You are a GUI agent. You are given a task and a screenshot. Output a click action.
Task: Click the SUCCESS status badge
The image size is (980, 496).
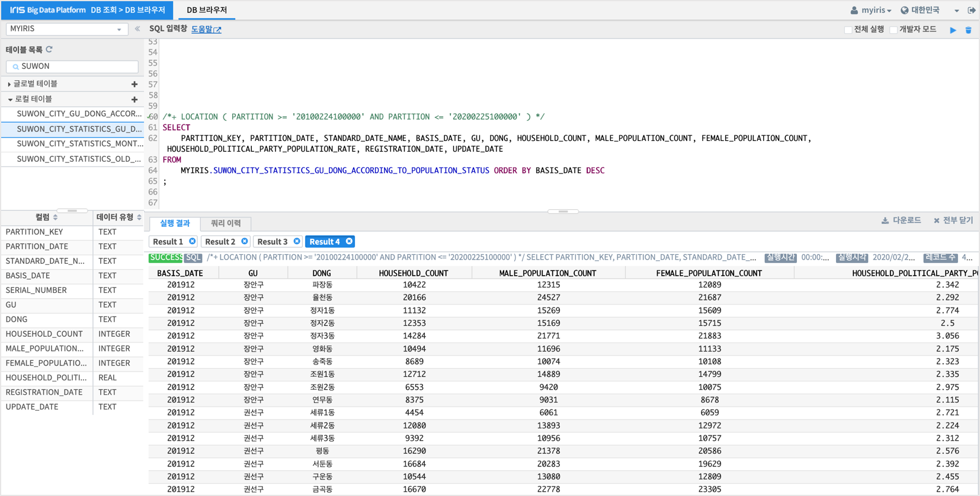point(165,257)
